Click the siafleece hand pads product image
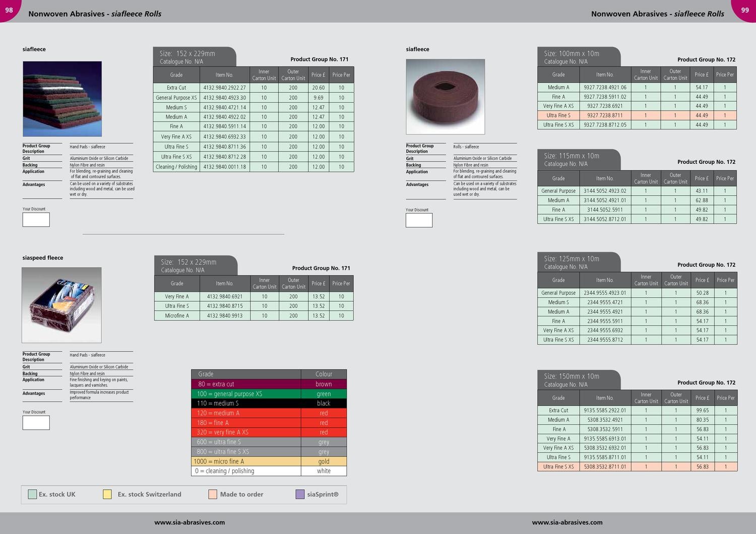This screenshot has height=534, width=756. tap(62, 99)
